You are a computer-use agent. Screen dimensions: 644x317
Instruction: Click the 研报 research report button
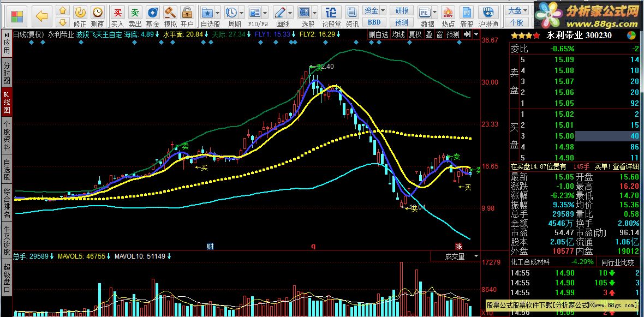(x=401, y=10)
